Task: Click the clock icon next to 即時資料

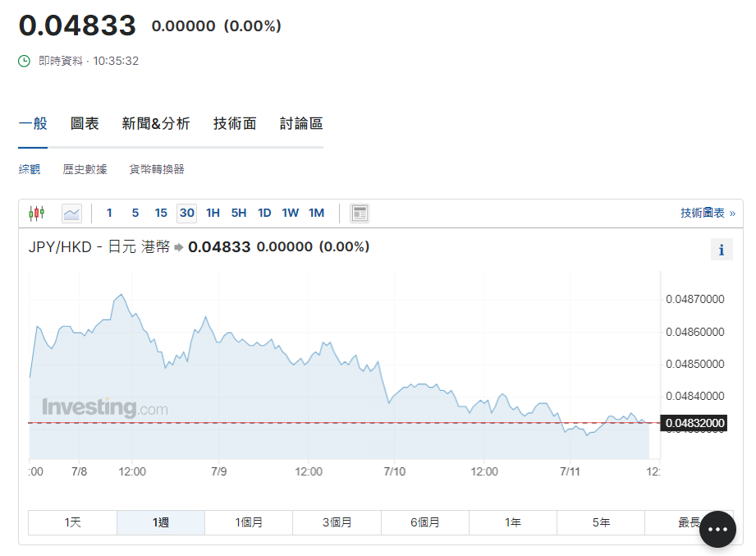Action: [22, 60]
